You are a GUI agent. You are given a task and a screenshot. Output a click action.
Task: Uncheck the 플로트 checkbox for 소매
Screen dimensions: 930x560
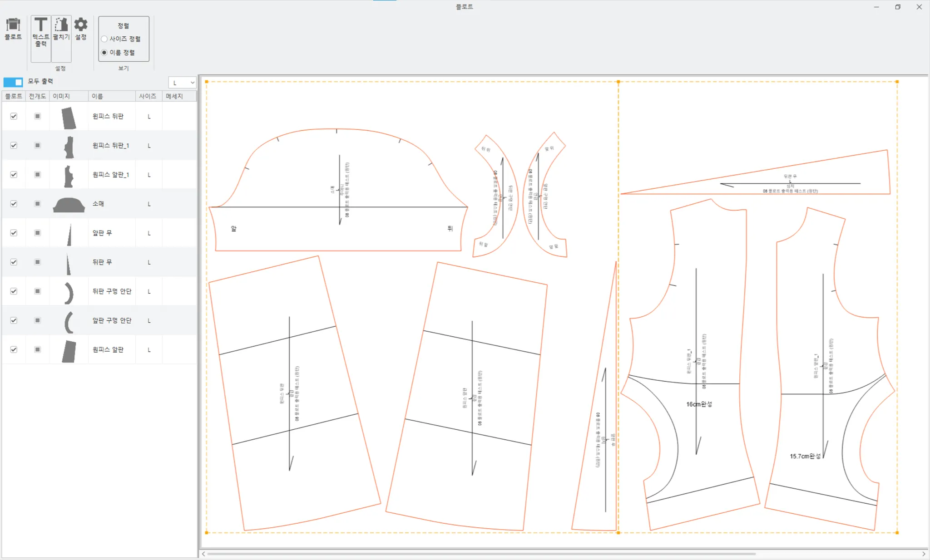tap(14, 204)
